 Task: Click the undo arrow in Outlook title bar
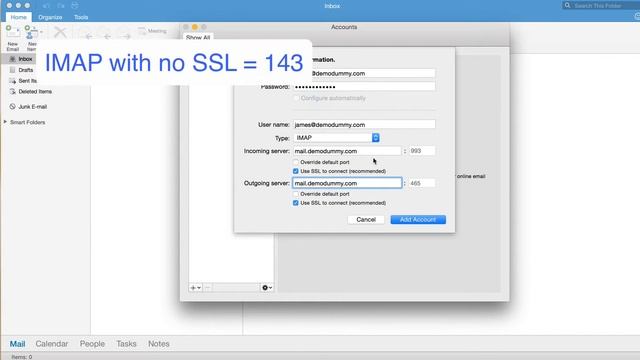(46, 6)
